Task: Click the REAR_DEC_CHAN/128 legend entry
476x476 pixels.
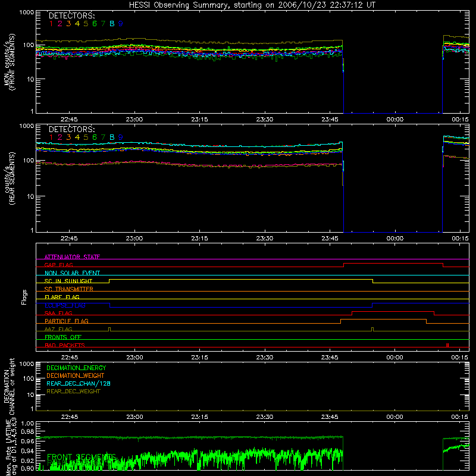Action: click(x=79, y=383)
